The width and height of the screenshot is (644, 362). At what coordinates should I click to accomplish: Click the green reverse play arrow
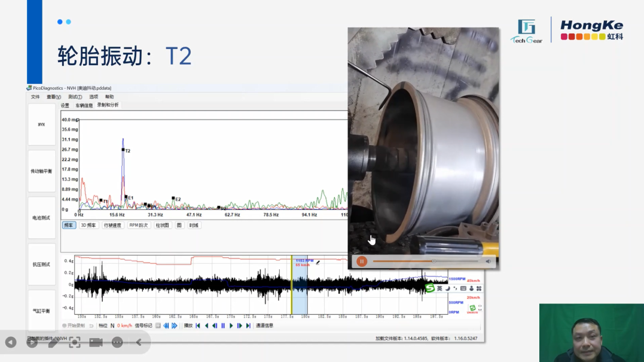(206, 326)
